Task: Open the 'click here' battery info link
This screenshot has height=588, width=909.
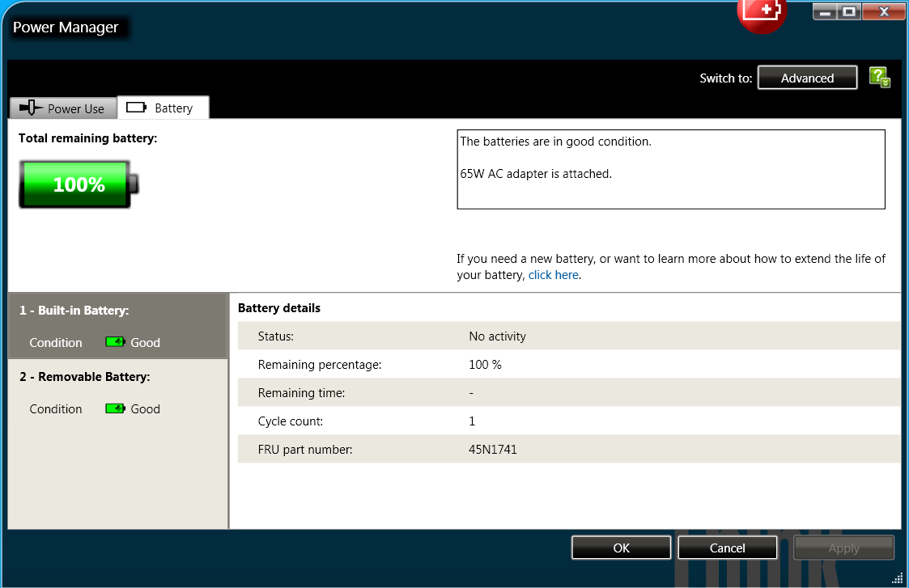Action: click(553, 275)
